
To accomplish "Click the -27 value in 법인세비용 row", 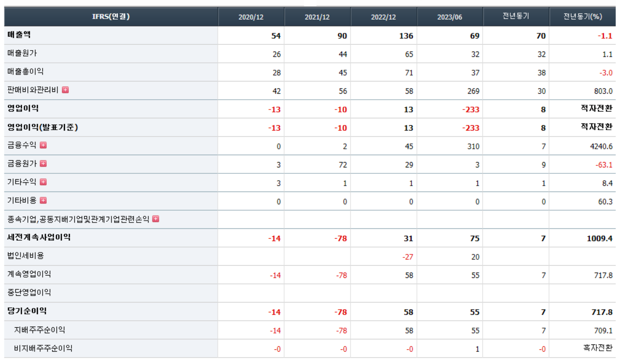I will tap(408, 257).
